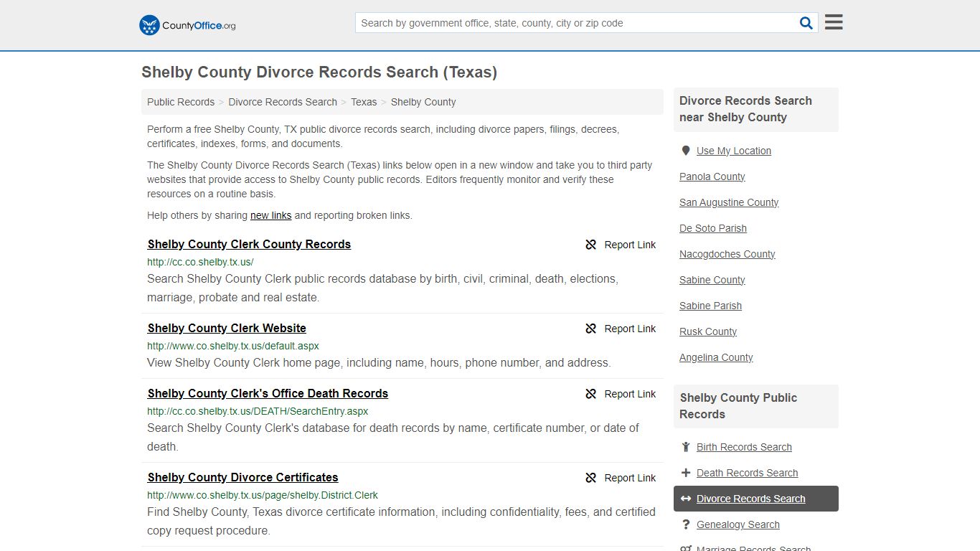The image size is (980, 551).
Task: Click the Death Records Search plus icon
Action: coord(686,473)
